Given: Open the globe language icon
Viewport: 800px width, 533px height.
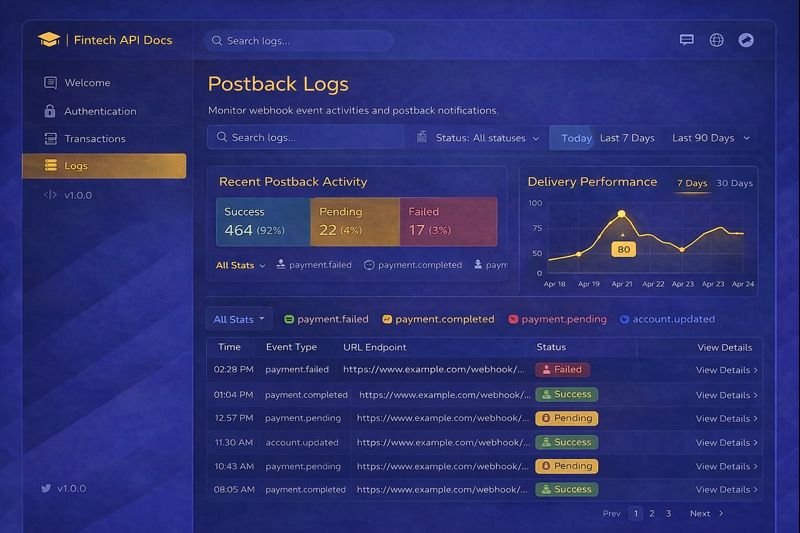Looking at the screenshot, I should [716, 40].
